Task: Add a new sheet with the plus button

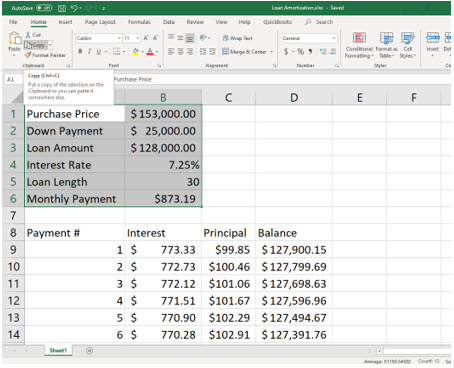Action: click(89, 351)
